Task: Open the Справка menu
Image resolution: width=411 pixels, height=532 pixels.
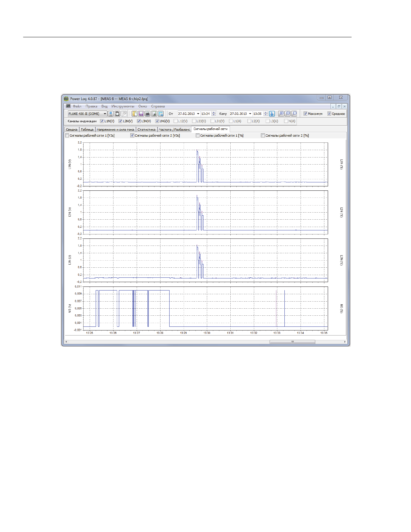Action: (158, 106)
